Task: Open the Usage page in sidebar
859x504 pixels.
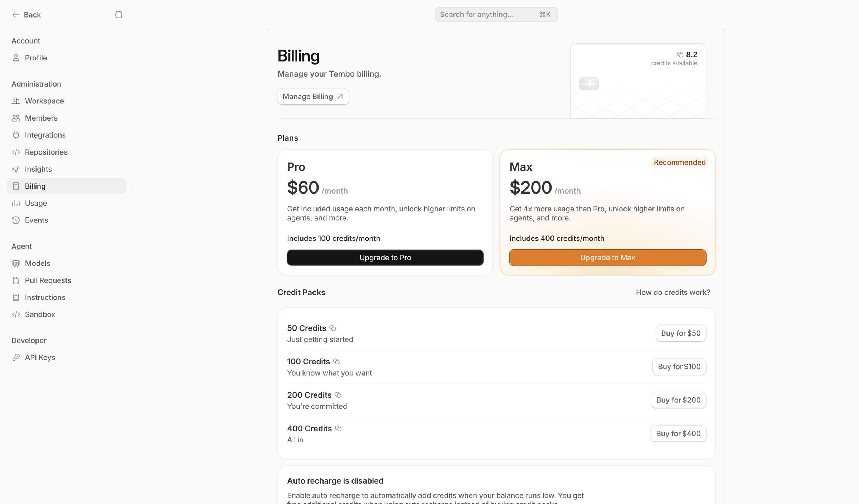Action: pos(67,203)
